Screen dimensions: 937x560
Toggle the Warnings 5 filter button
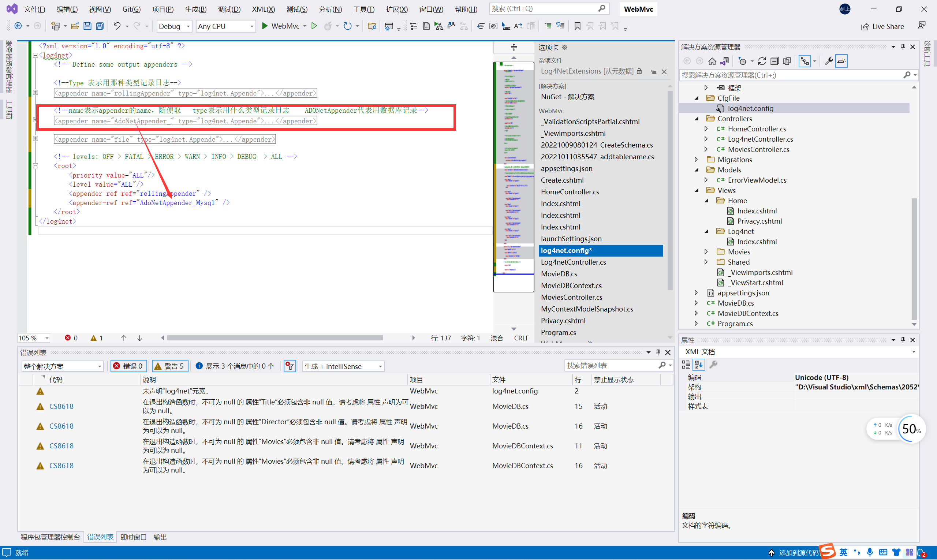(x=170, y=366)
